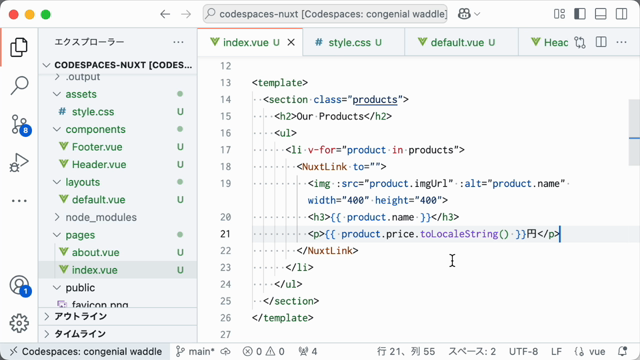
Task: Open the Search view in activity bar
Action: (19, 85)
